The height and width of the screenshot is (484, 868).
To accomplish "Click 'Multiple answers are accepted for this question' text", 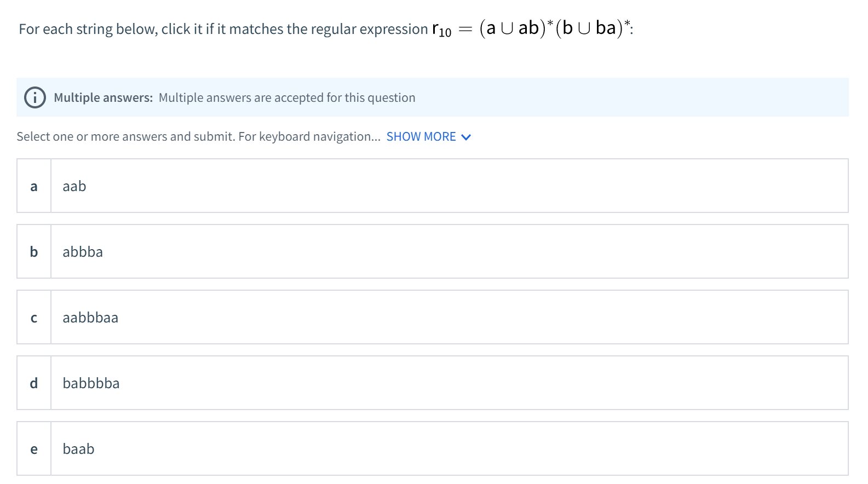I will (x=287, y=97).
